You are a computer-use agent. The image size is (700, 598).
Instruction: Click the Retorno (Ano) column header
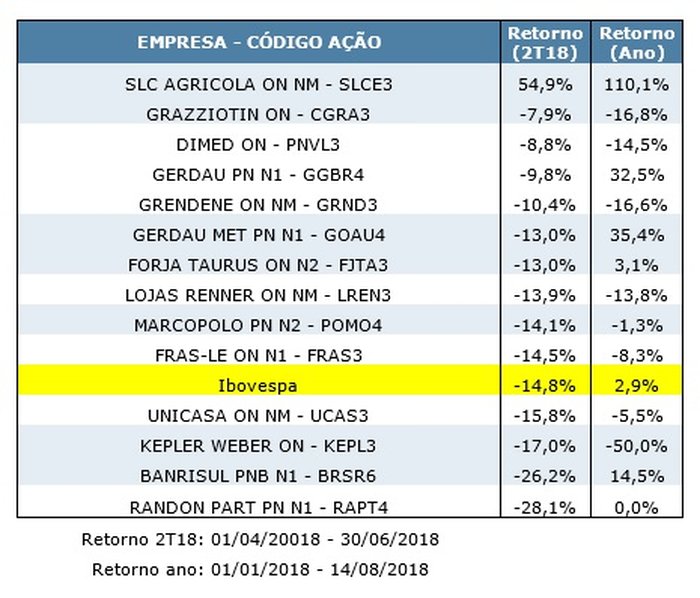pyautogui.click(x=636, y=43)
